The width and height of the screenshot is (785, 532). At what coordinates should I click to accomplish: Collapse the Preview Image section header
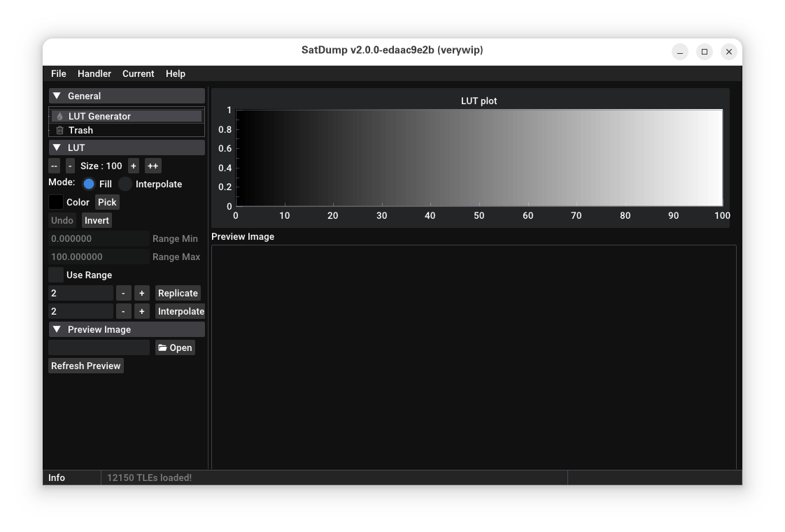[x=57, y=329]
